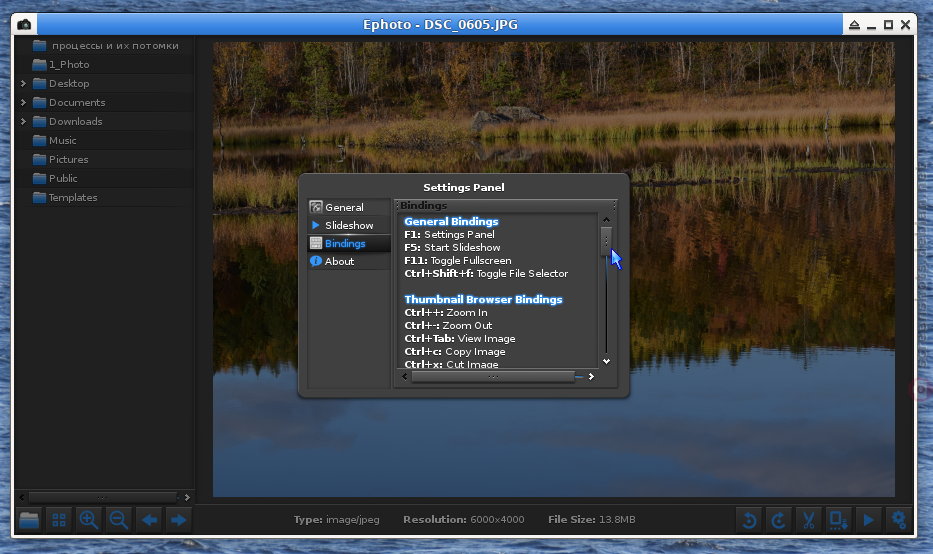Screen dimensions: 933x554
Task: Click bindings list scroll up arrow
Action: click(606, 220)
